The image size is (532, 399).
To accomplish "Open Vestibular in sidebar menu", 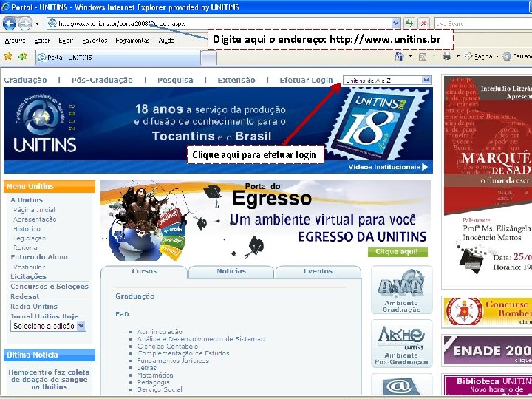I will 29,267.
